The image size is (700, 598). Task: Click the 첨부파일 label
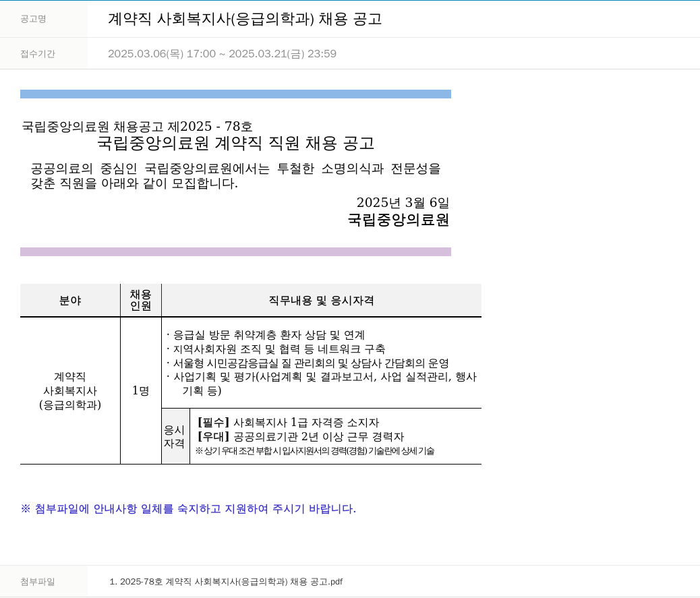coord(38,582)
